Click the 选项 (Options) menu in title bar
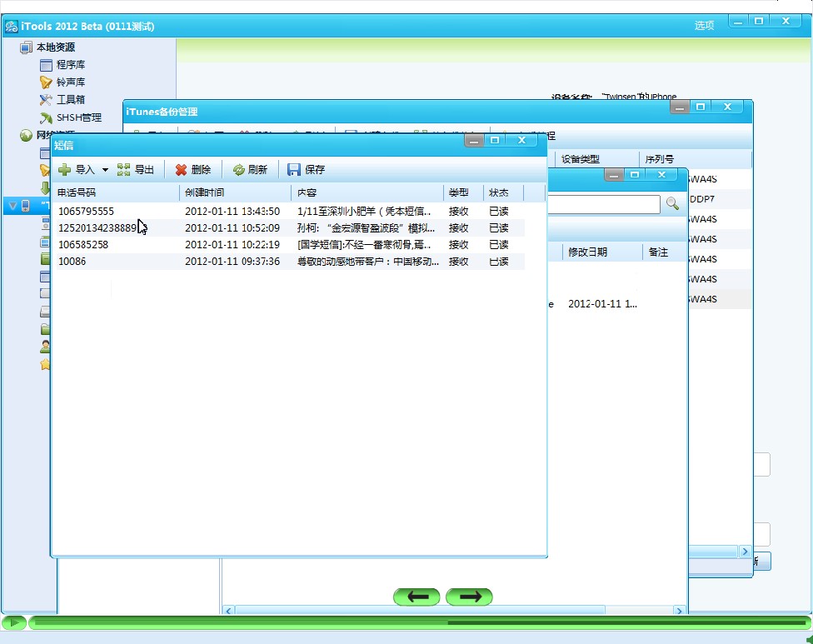 click(x=704, y=26)
